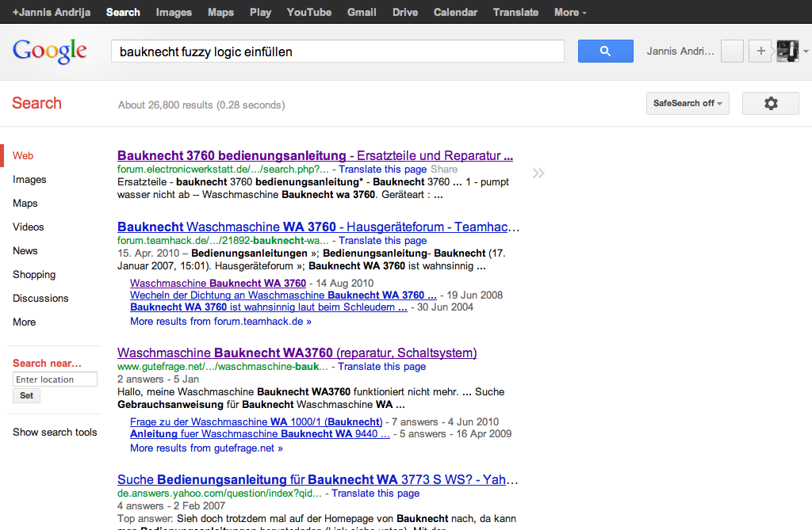Image resolution: width=812 pixels, height=530 pixels.
Task: Select Shopping filter in sidebar
Action: click(34, 275)
